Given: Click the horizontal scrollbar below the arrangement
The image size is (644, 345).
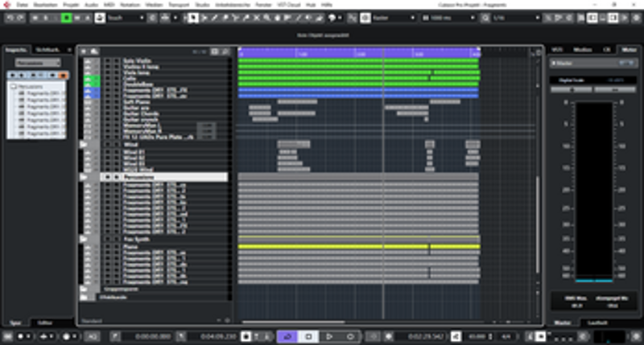Looking at the screenshot, I should tap(362, 322).
